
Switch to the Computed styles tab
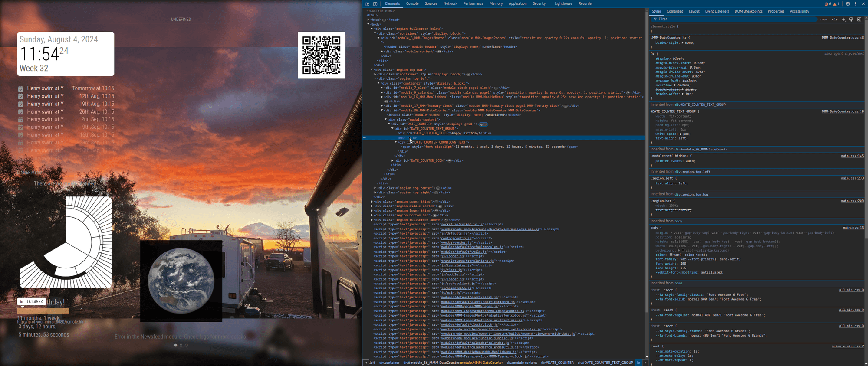pos(675,11)
